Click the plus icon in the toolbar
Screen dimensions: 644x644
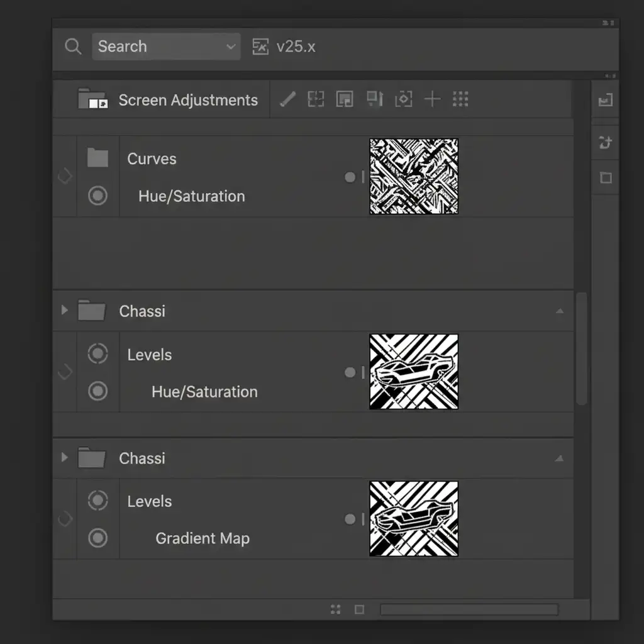[x=432, y=99]
